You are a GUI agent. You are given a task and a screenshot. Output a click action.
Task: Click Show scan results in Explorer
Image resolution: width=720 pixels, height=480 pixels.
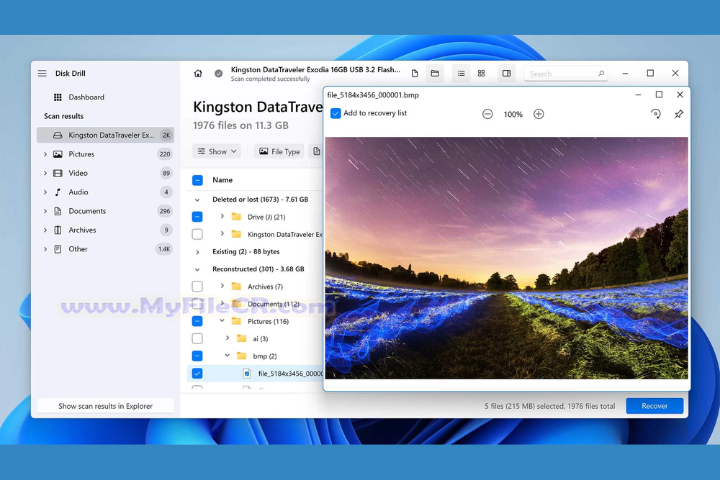106,406
